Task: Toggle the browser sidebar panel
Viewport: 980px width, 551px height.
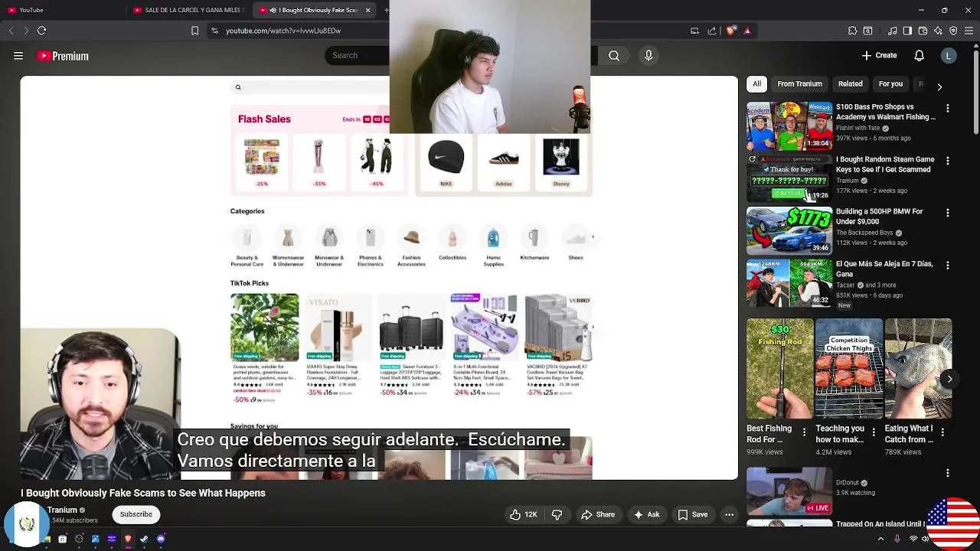Action: coord(907,31)
